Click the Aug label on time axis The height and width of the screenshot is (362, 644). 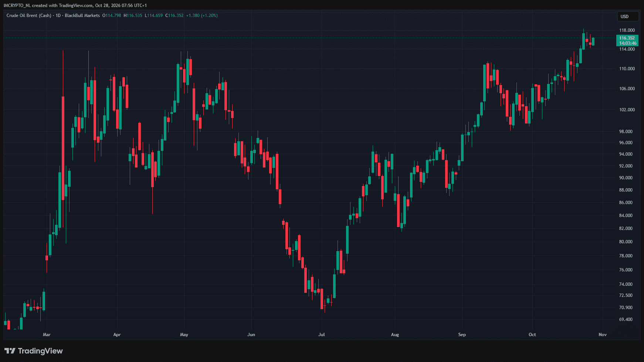[395, 335]
